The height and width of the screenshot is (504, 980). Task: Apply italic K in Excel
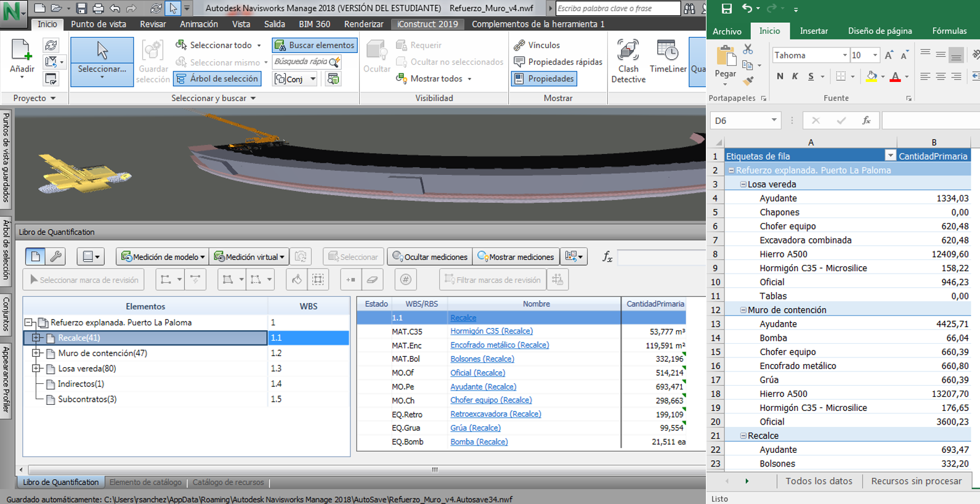(795, 76)
